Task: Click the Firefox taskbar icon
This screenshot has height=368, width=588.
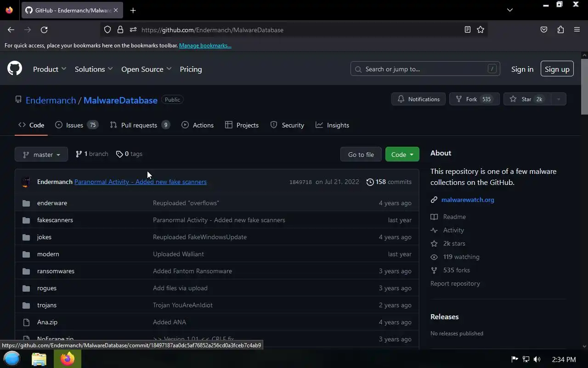Action: click(x=68, y=359)
